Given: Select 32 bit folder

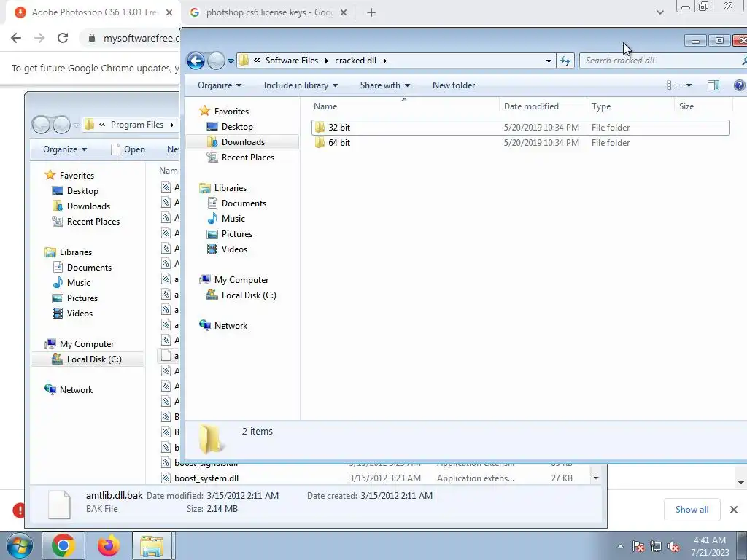Looking at the screenshot, I should (521, 127).
